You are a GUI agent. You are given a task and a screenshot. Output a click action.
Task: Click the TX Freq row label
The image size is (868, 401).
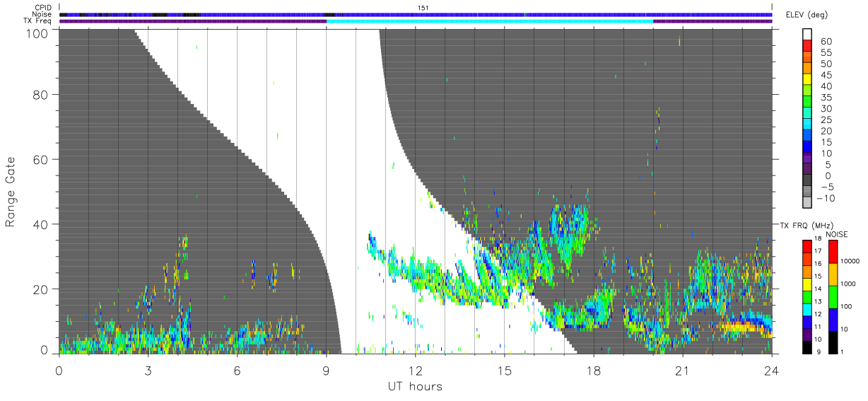[x=39, y=21]
